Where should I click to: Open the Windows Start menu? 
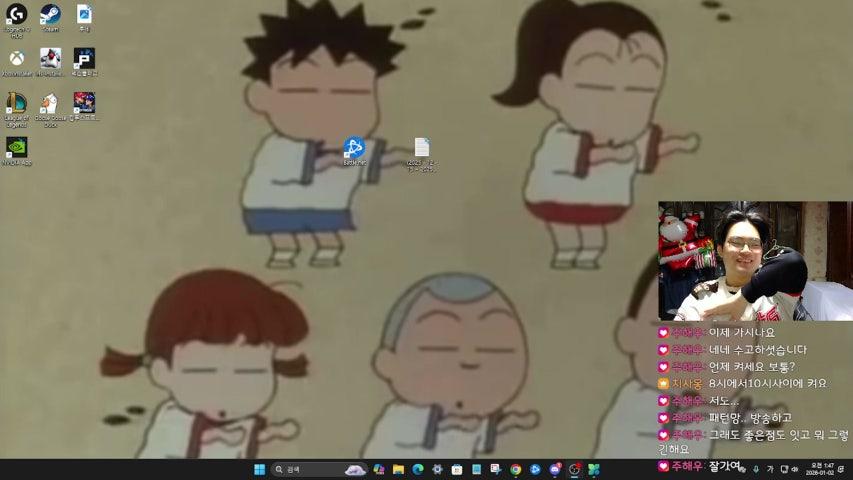click(259, 469)
